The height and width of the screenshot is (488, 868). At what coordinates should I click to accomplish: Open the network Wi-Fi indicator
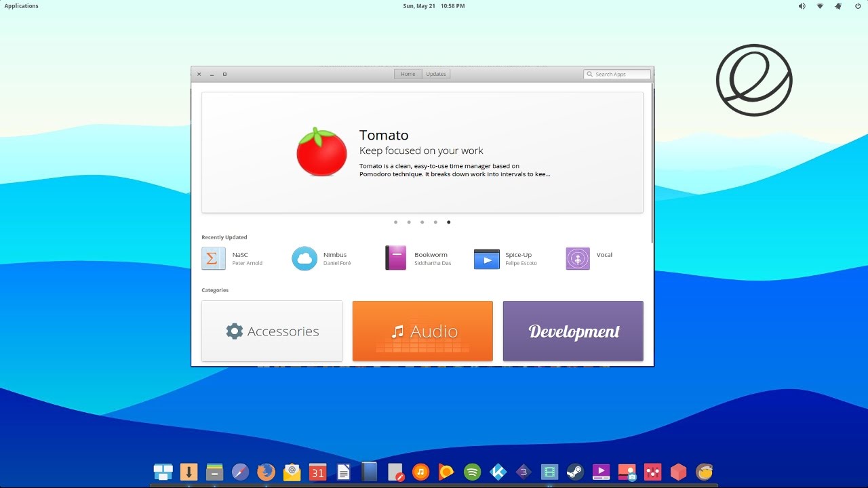tap(820, 6)
